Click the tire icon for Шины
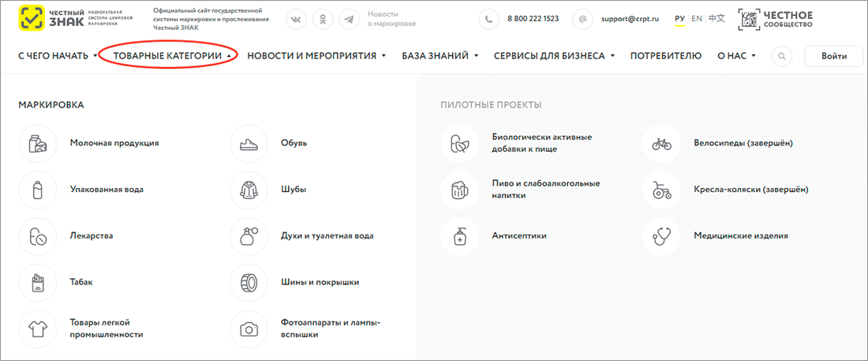Viewport: 868px width, 361px height. pyautogui.click(x=249, y=284)
